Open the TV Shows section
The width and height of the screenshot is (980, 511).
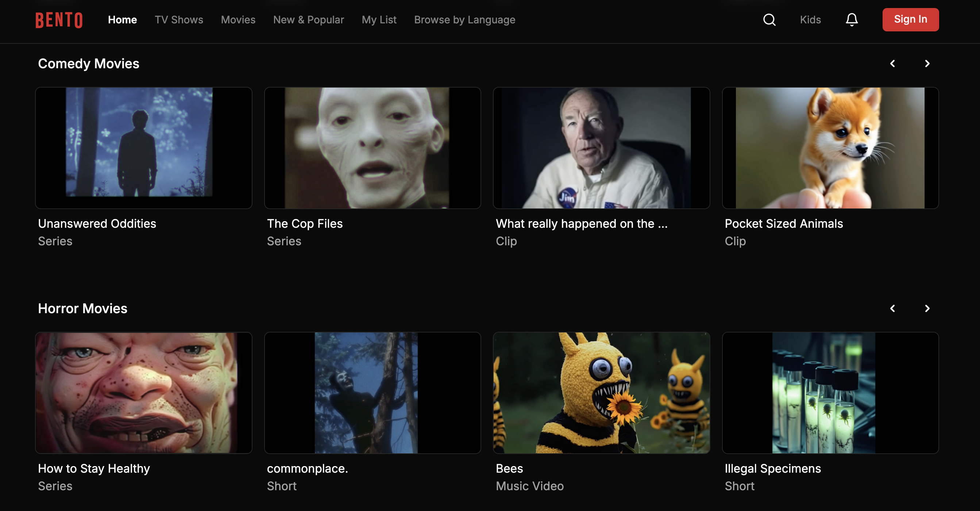(x=179, y=19)
